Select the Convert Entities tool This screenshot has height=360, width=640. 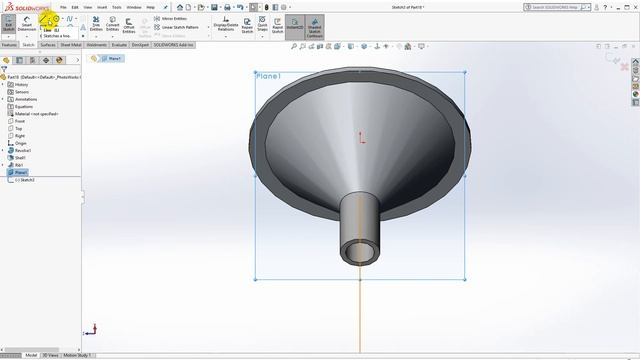pos(112,24)
